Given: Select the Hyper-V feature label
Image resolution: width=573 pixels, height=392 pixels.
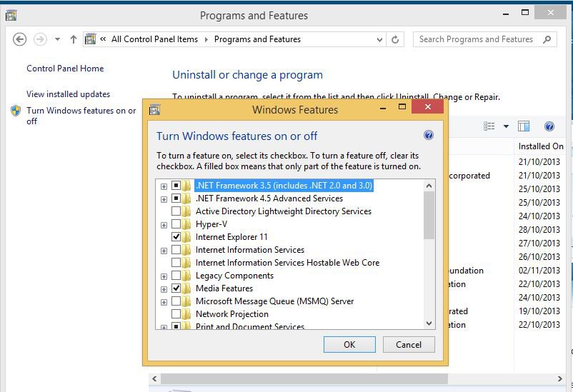Looking at the screenshot, I should [211, 224].
